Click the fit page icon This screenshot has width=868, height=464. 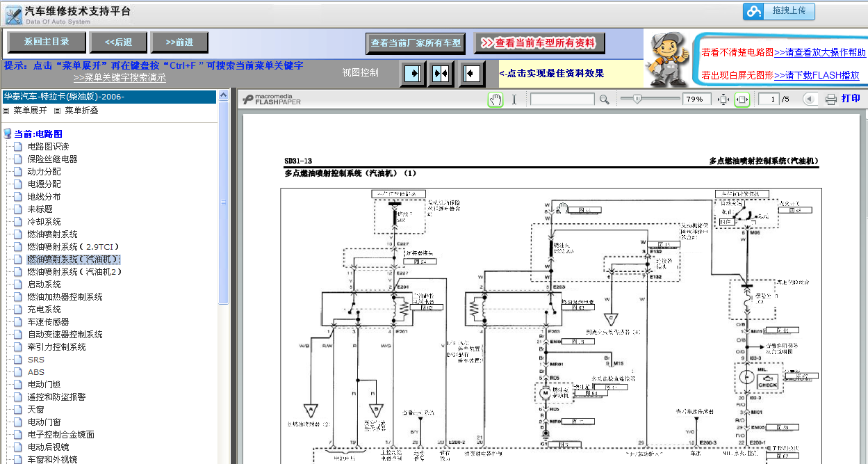point(723,99)
